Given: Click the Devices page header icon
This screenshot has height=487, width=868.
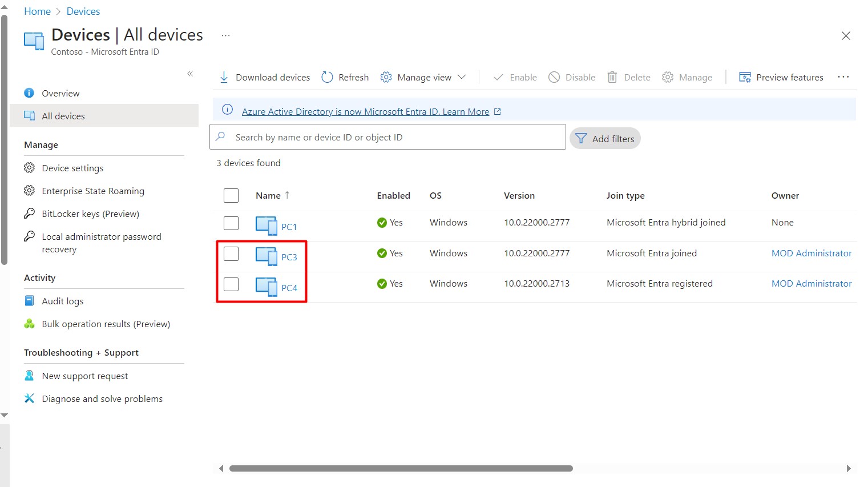Looking at the screenshot, I should (34, 41).
